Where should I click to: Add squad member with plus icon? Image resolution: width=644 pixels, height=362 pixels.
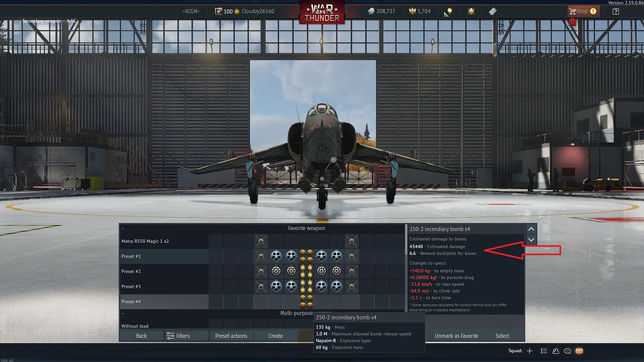(x=529, y=351)
